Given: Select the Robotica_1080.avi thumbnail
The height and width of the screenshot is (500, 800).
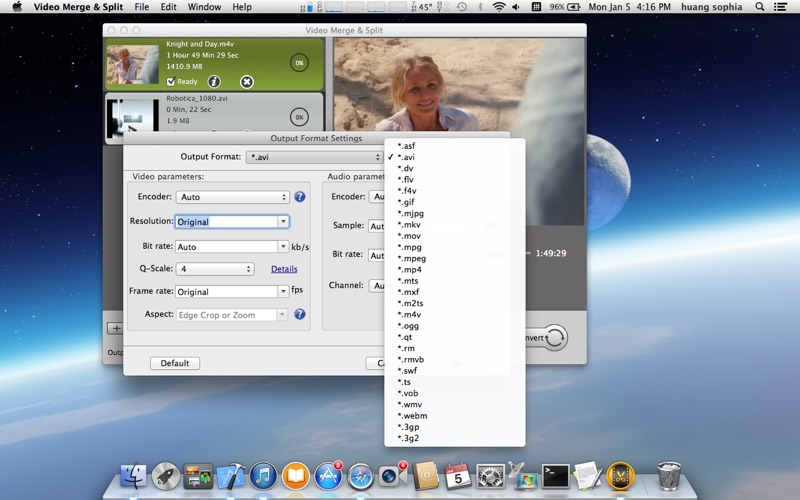Looking at the screenshot, I should [x=132, y=118].
